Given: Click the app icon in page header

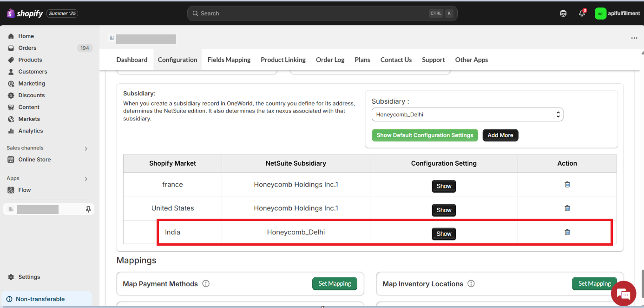Looking at the screenshot, I should pos(112,38).
